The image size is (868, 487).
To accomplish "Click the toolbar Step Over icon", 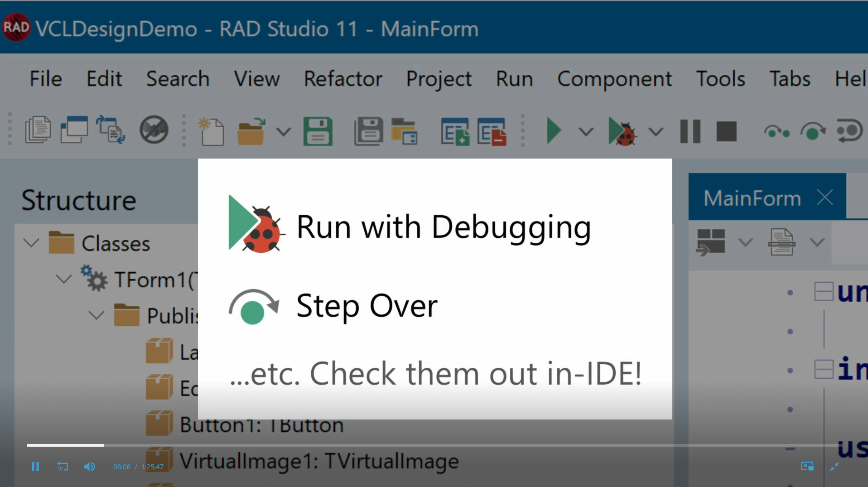I will pos(813,131).
